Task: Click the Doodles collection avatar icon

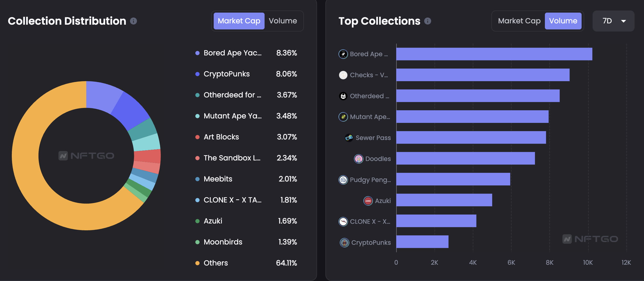Action: [358, 159]
